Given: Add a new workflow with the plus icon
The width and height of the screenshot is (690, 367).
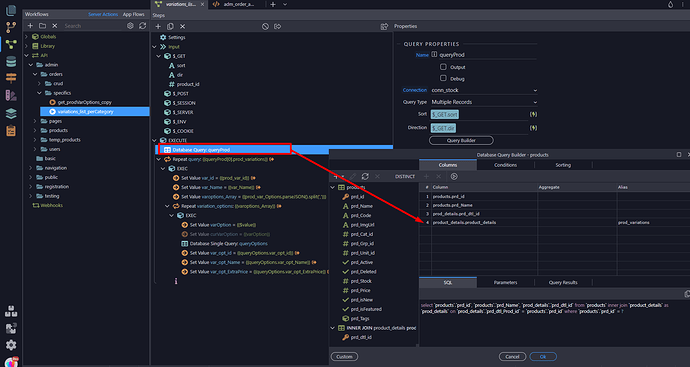Looking at the screenshot, I should tap(30, 26).
